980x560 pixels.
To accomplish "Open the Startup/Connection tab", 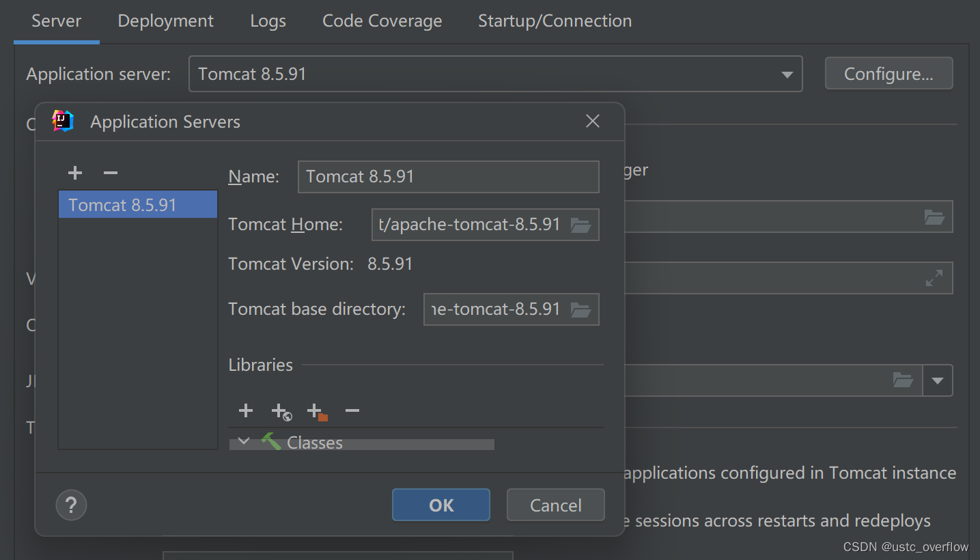I will [x=555, y=21].
